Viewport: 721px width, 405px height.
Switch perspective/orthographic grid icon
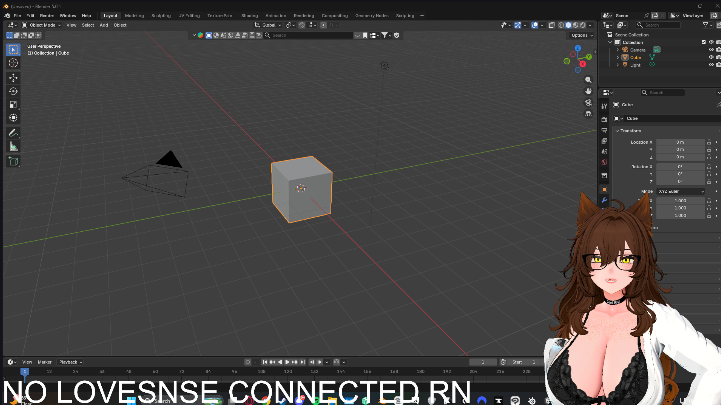click(588, 113)
